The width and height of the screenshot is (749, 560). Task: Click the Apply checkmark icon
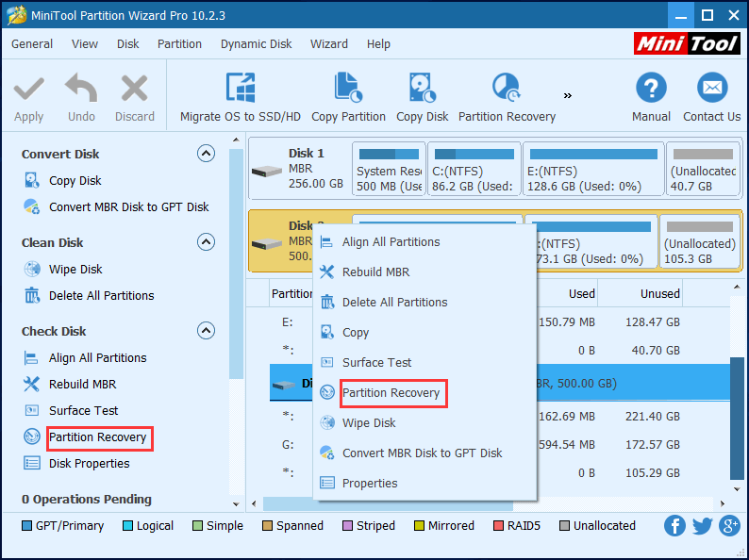click(28, 89)
